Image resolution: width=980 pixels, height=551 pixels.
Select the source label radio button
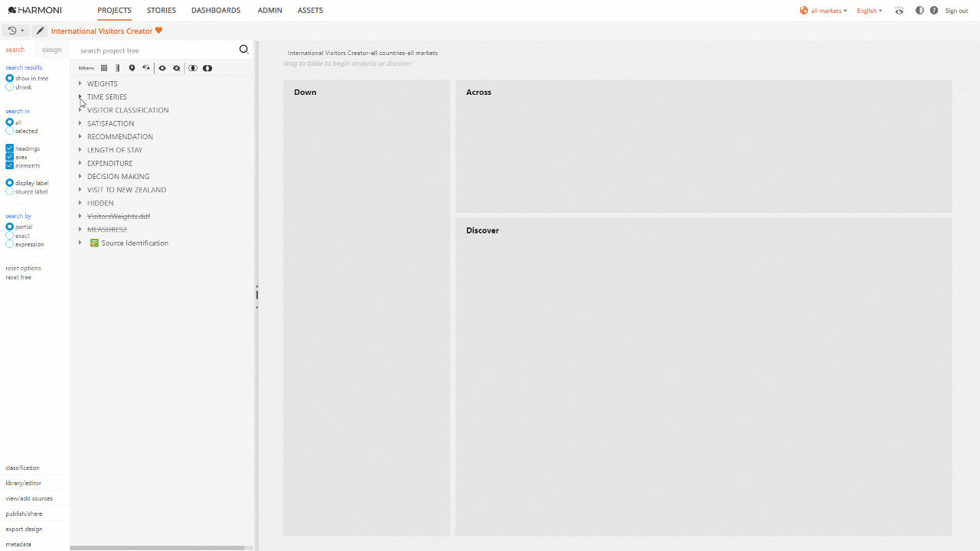pyautogui.click(x=10, y=191)
